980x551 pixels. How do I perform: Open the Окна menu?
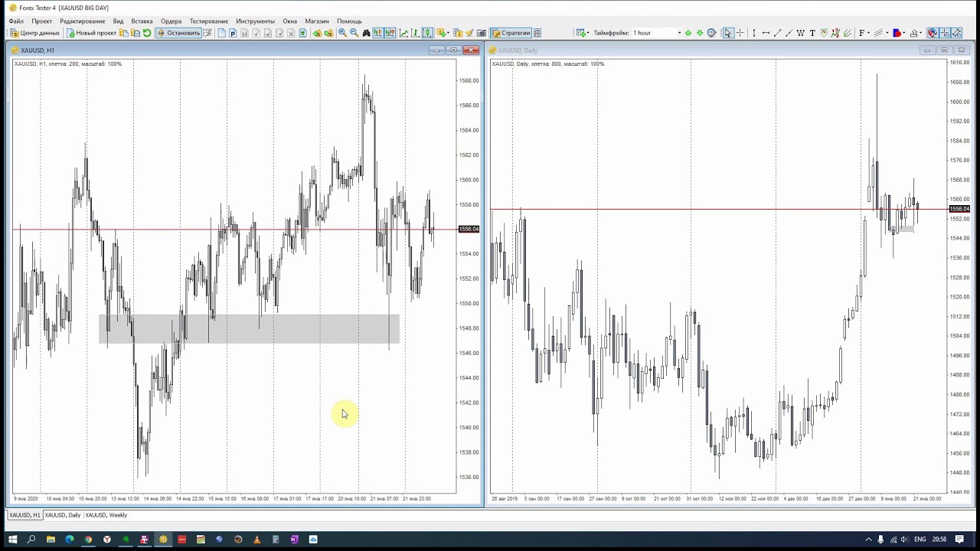click(x=289, y=21)
